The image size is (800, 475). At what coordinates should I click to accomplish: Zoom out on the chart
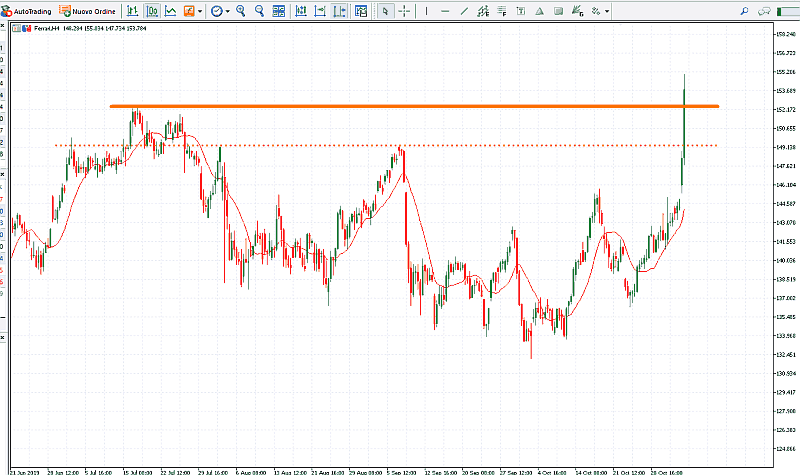pos(260,11)
